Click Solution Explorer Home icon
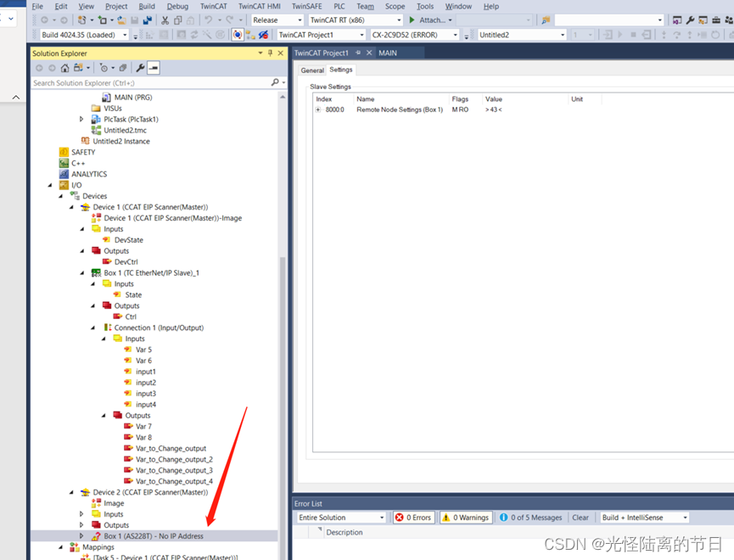 pyautogui.click(x=64, y=68)
